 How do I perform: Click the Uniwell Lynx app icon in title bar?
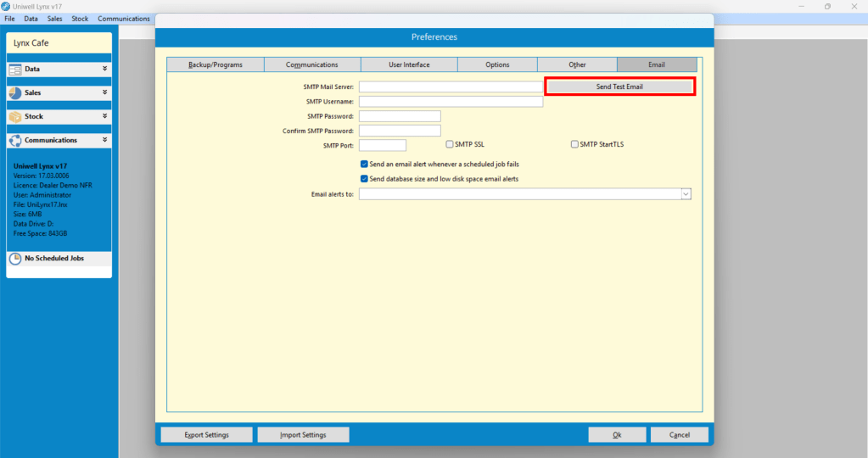[6, 6]
